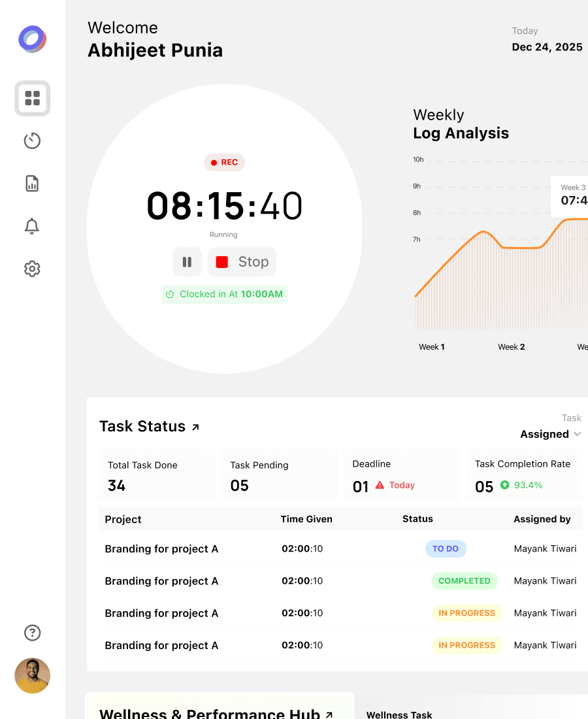The image size is (588, 719).
Task: Stop the timer recording
Action: (x=242, y=262)
